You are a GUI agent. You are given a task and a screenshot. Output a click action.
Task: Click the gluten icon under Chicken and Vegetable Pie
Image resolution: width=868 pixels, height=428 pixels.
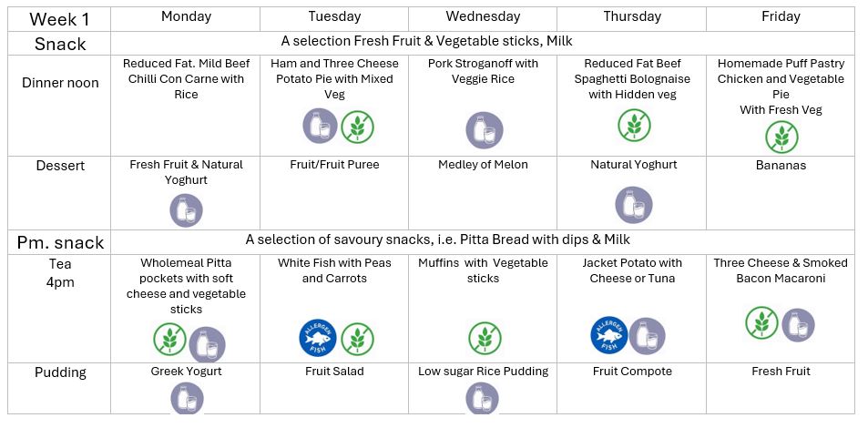click(781, 138)
